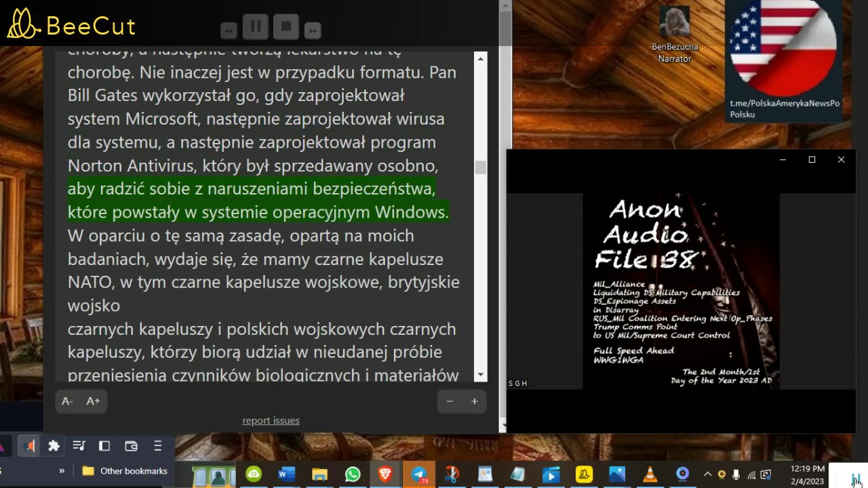Click the text panel scrollbar up arrow
Image resolution: width=868 pixels, height=488 pixels.
(481, 59)
